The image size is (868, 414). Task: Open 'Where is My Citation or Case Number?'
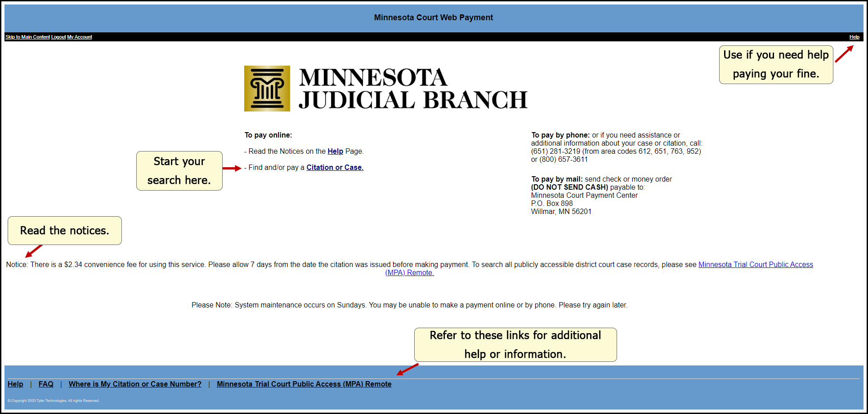[x=135, y=384]
